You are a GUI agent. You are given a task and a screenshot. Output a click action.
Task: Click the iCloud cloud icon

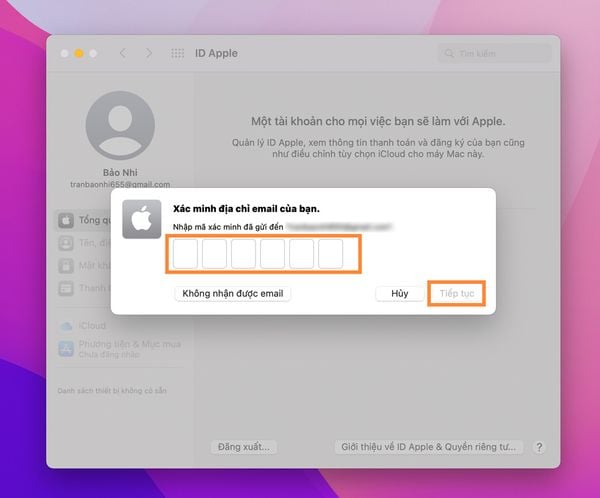click(66, 326)
